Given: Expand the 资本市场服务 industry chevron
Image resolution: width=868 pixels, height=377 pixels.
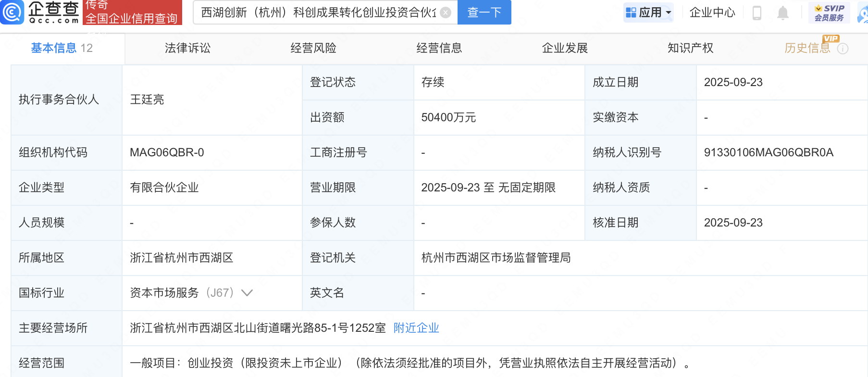Looking at the screenshot, I should pos(247,293).
